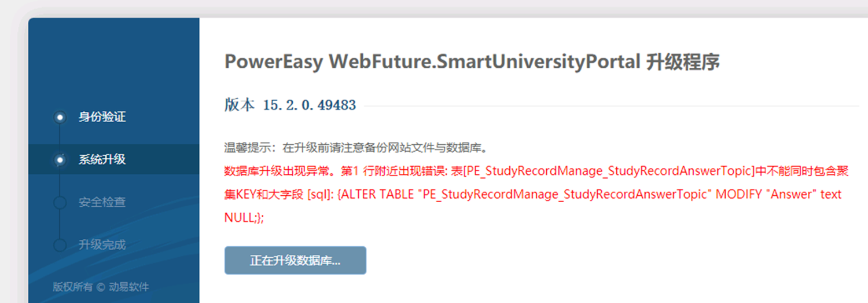This screenshot has height=303, width=868.
Task: Click the 身份验证 step circle icon
Action: (x=60, y=118)
